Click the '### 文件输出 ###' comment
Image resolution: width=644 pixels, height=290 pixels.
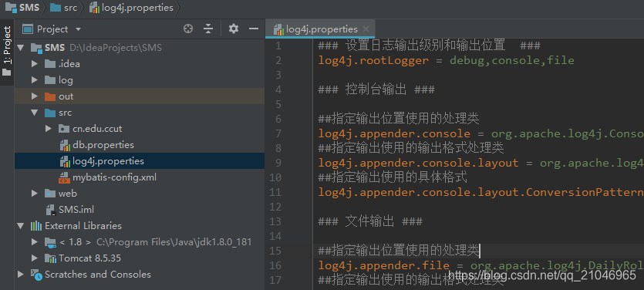(x=370, y=221)
